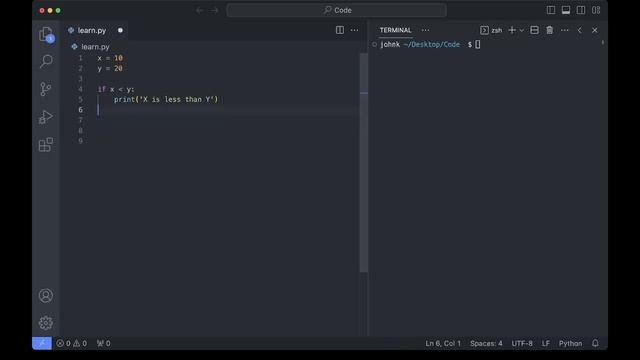The width and height of the screenshot is (640, 360).
Task: Open the launch profile dropdown arrow next to plus
Action: coord(522,30)
